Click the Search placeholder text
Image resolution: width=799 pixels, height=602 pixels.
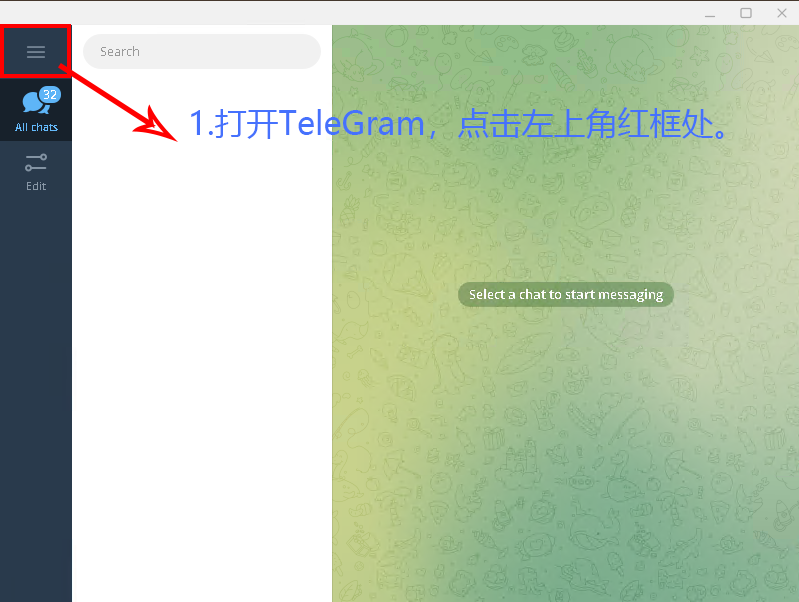(120, 51)
